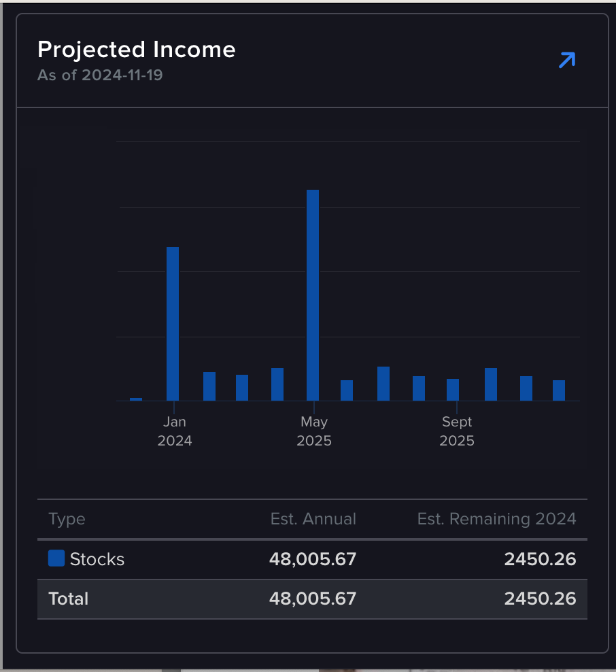Select the Total row label
The image size is (616, 672).
coord(69,599)
